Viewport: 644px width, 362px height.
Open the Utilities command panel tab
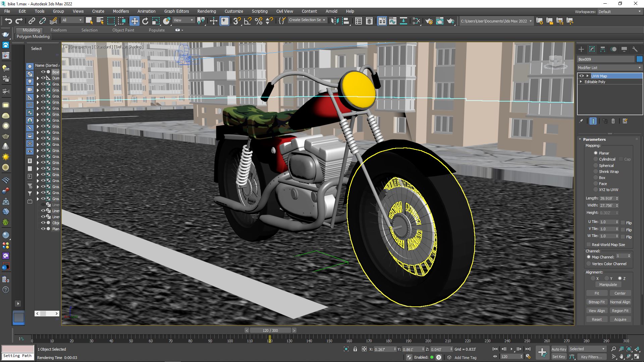[635, 49]
